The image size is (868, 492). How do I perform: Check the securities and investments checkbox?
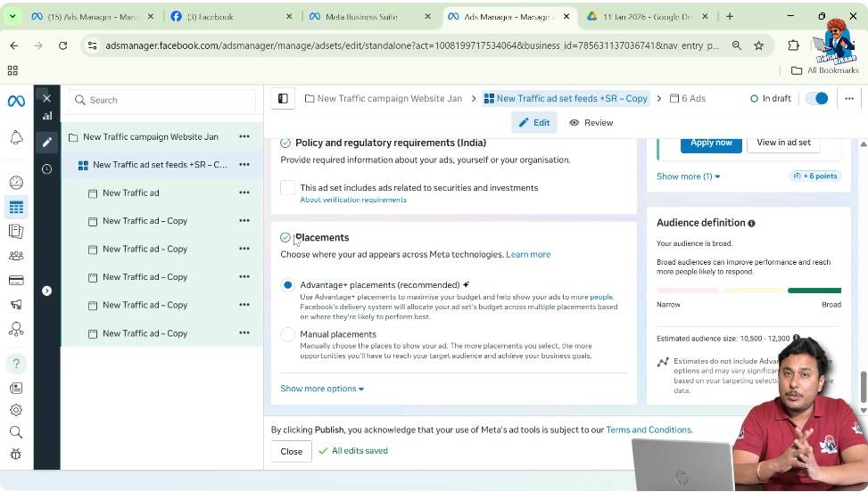pos(288,188)
